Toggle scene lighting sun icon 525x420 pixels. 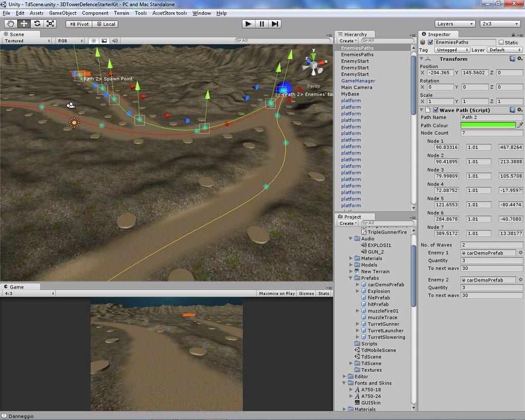pyautogui.click(x=94, y=41)
